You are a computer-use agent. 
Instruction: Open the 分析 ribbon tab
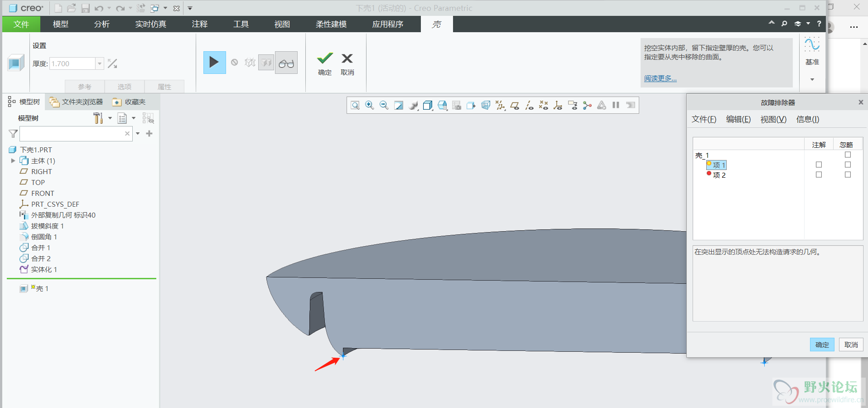point(102,24)
